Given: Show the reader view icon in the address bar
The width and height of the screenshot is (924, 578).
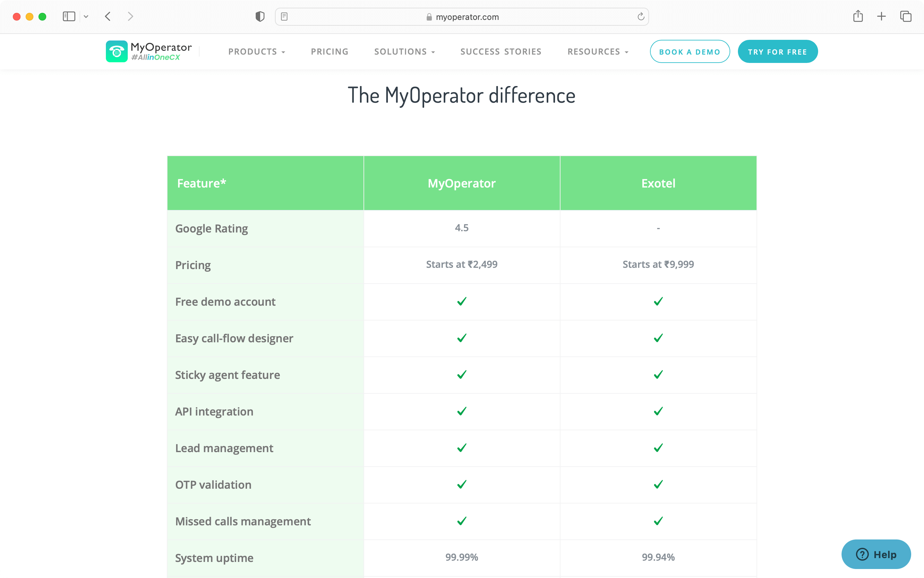Looking at the screenshot, I should click(284, 16).
